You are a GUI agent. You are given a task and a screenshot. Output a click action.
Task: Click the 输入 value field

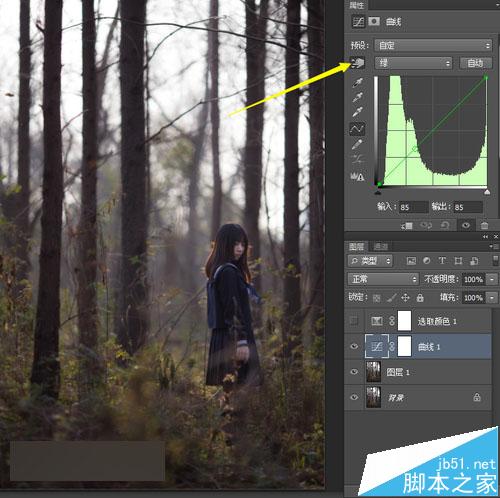pyautogui.click(x=413, y=207)
